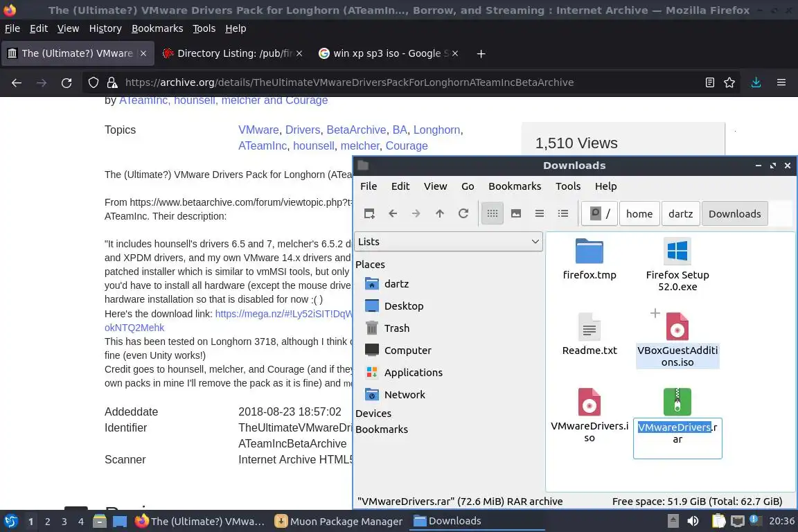Image resolution: width=798 pixels, height=532 pixels.
Task: Open the file manager Edit menu
Action: pos(400,186)
